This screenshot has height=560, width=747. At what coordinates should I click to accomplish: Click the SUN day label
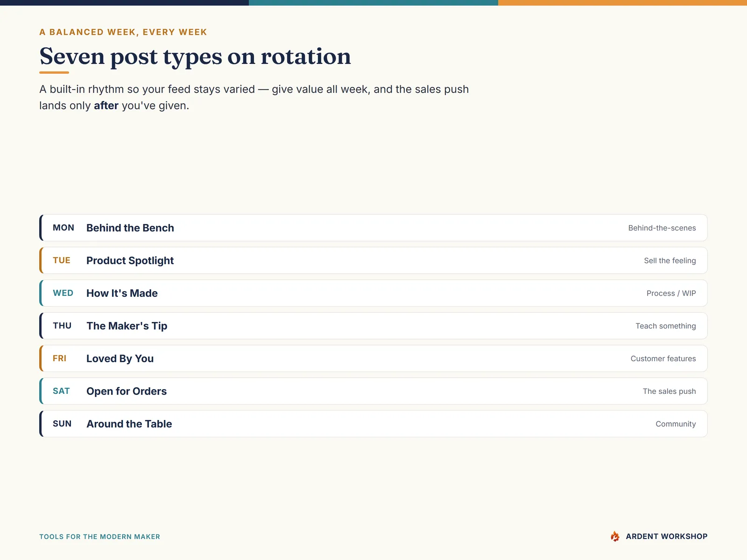[x=62, y=424]
